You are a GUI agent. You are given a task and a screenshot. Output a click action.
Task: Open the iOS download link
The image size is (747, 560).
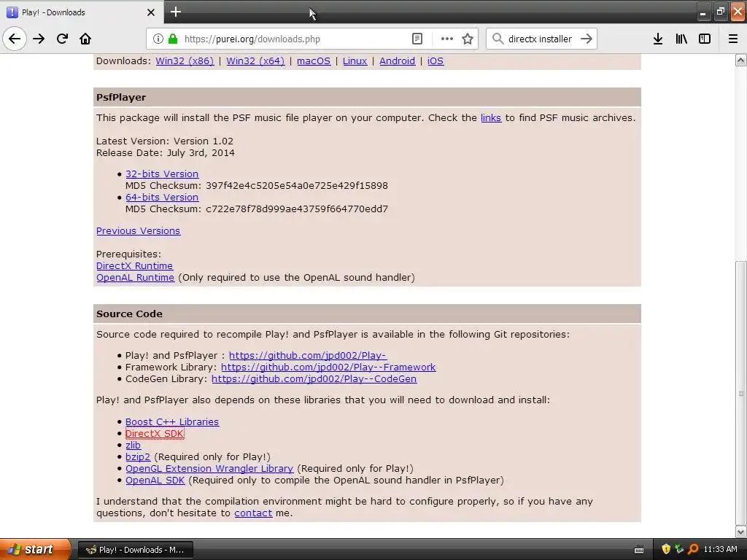tap(436, 61)
